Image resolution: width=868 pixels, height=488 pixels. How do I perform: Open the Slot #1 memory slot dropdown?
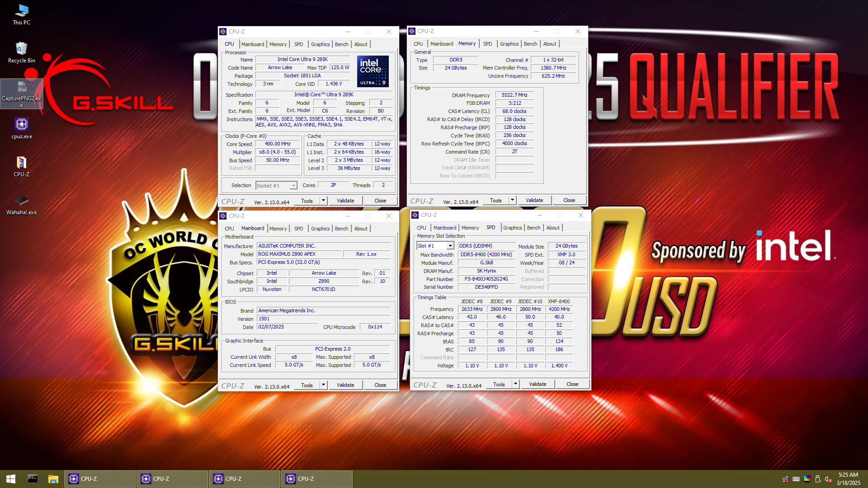[435, 246]
